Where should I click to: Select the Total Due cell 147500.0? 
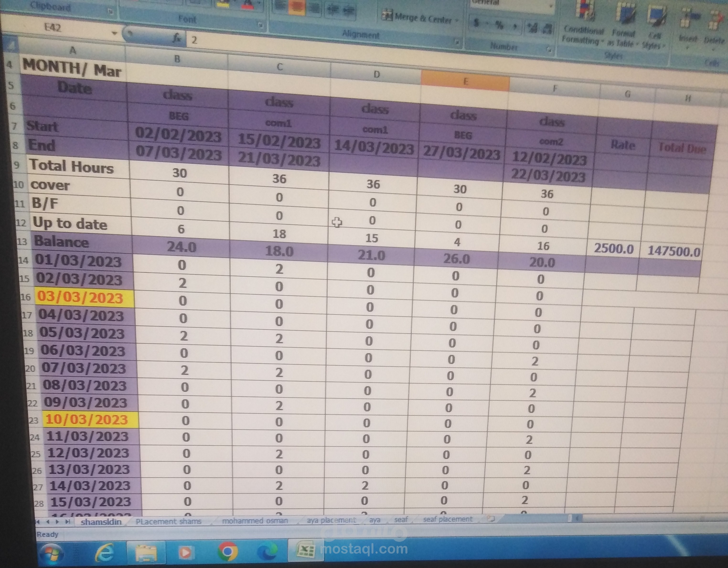tap(673, 251)
